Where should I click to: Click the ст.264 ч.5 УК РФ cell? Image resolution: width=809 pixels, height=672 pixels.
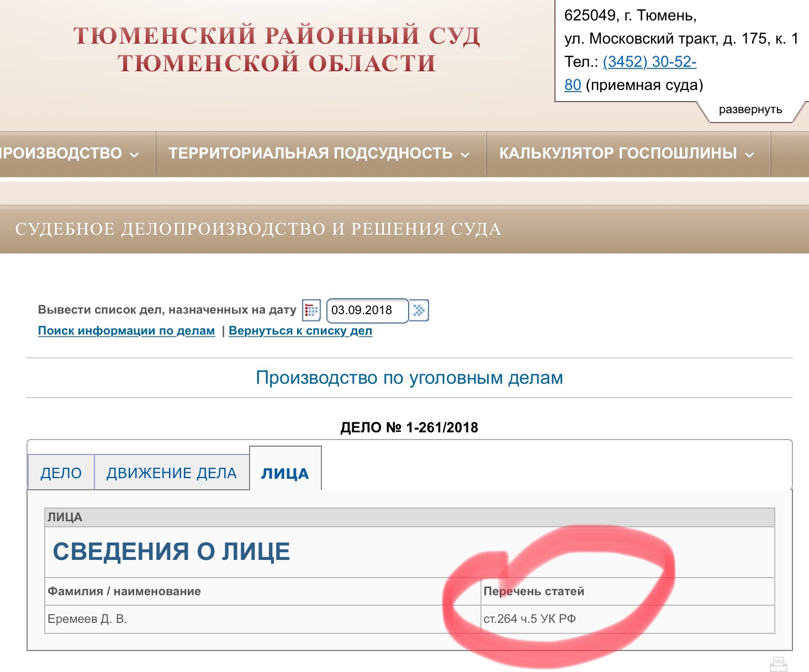click(530, 619)
